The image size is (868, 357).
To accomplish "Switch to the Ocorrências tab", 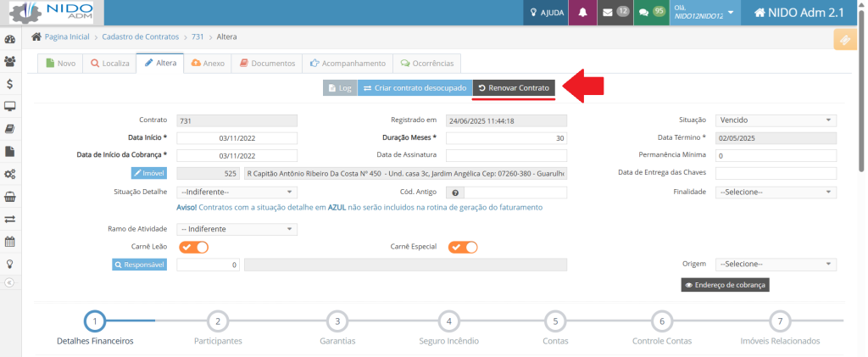I will pos(428,63).
